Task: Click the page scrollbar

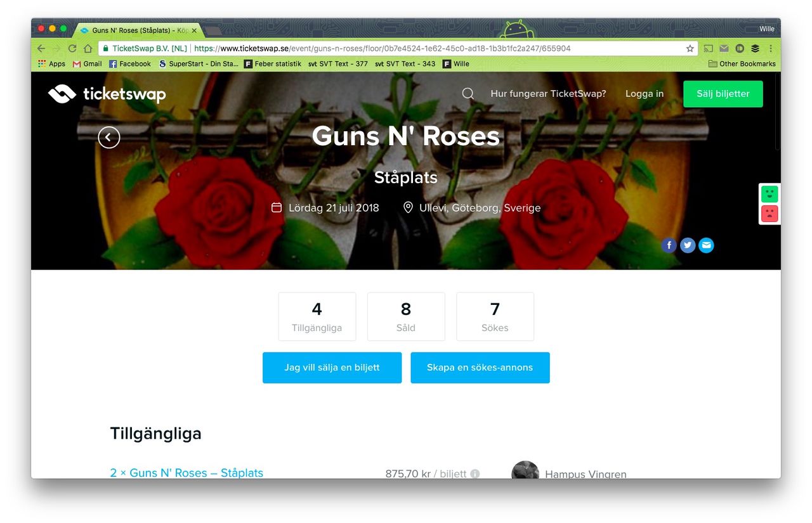Action: point(778,112)
